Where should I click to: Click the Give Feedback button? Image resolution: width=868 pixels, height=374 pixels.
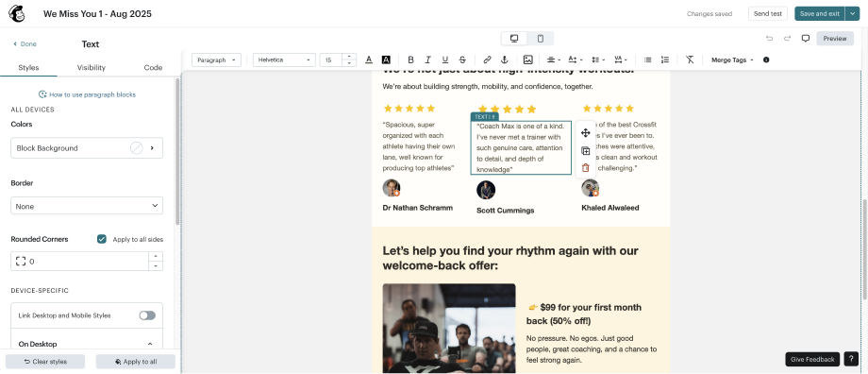pyautogui.click(x=812, y=359)
